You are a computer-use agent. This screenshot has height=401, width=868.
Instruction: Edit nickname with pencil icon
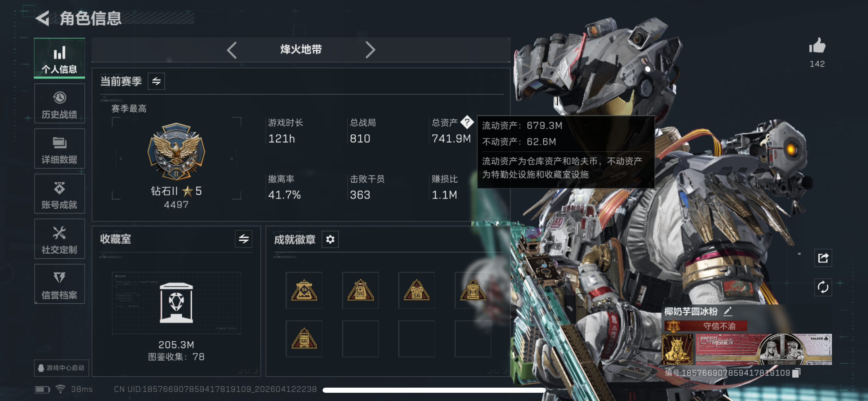(x=728, y=311)
